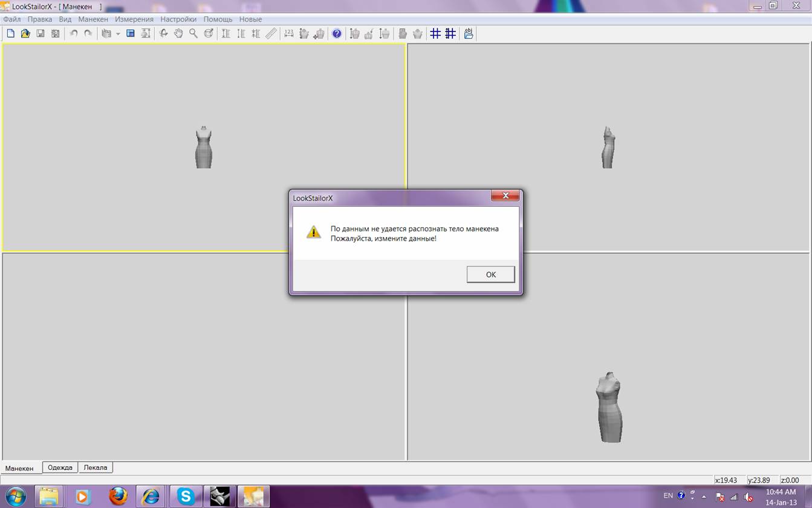Switch to the Одежда tab
The height and width of the screenshot is (508, 812).
pyautogui.click(x=60, y=467)
